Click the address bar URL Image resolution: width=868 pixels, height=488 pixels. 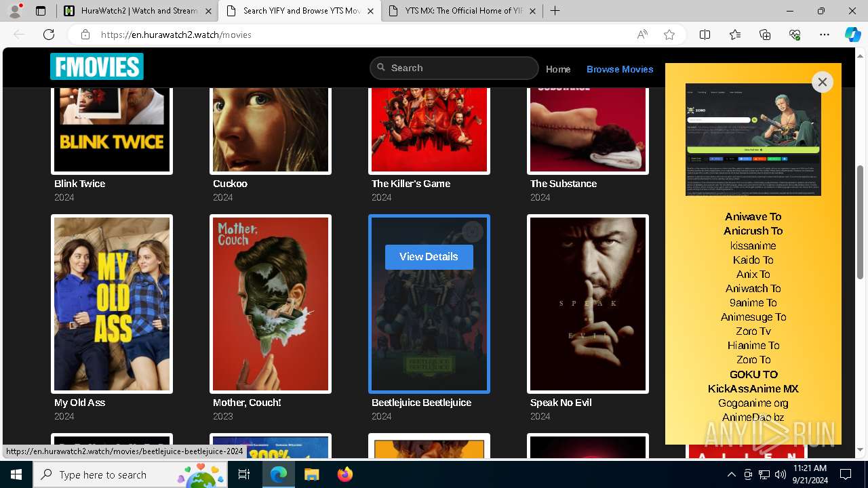pos(176,35)
